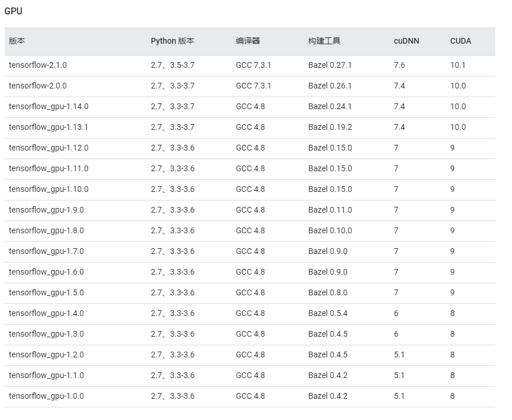Click Bazel 0.15.0 in tensorflow_gpu-1.10.0 row

click(x=330, y=189)
